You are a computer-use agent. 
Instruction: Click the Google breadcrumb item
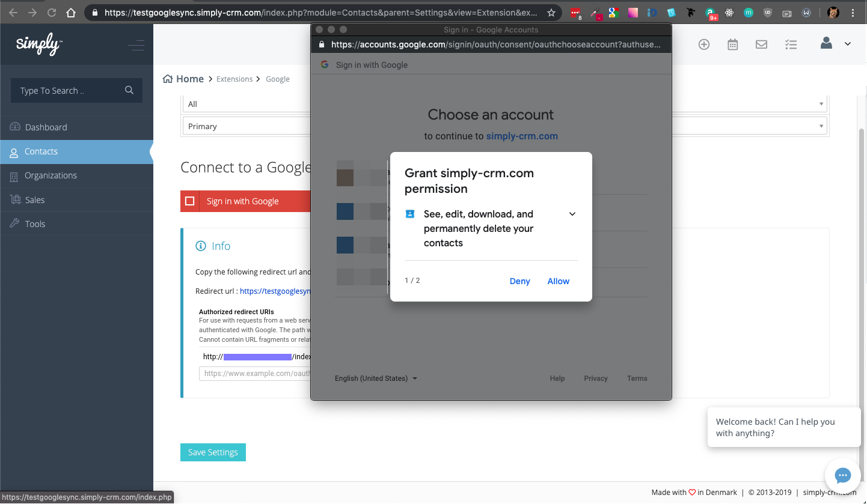click(x=278, y=79)
